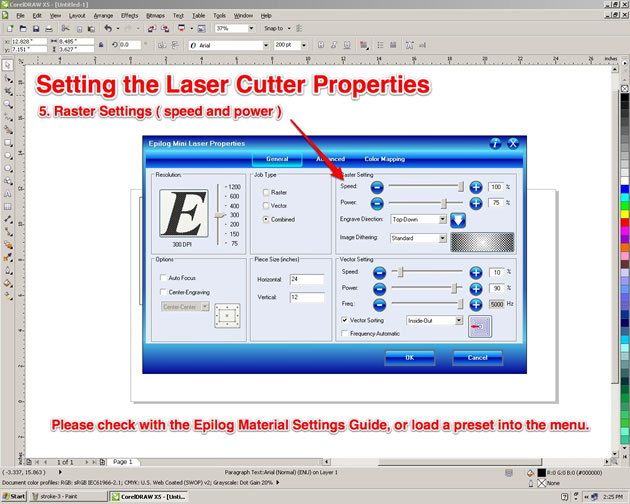Switch to the Color Mapping tab

tap(385, 159)
